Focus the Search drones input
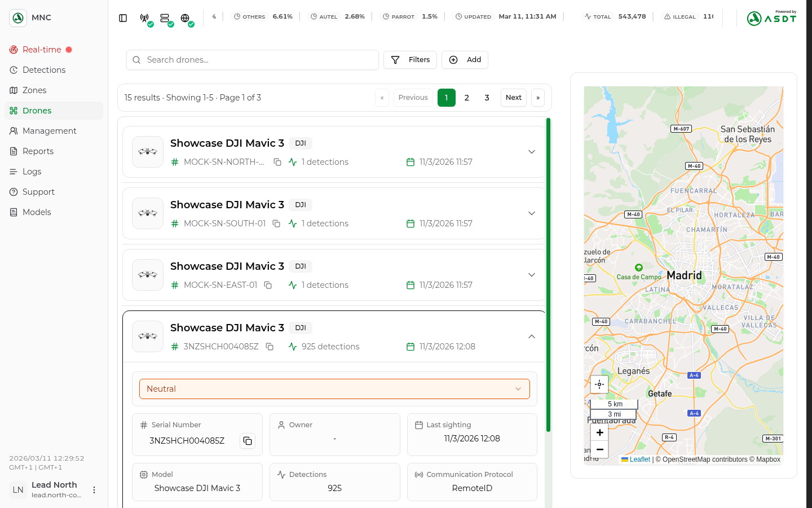This screenshot has width=812, height=508. pyautogui.click(x=253, y=60)
